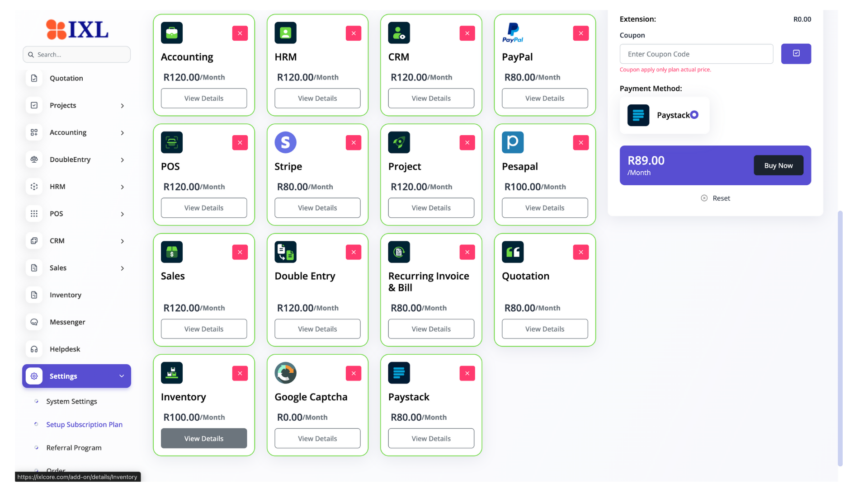
Task: Click the Double Entry add-on icon
Action: [285, 252]
